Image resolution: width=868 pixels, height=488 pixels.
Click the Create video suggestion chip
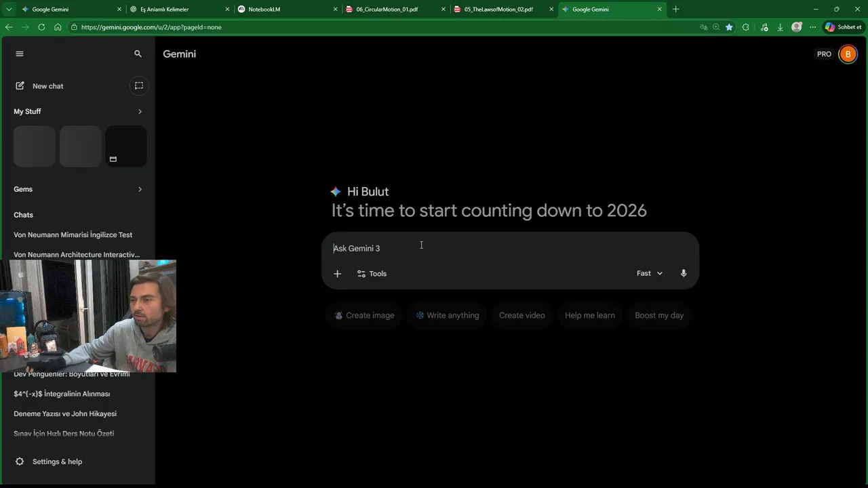click(x=522, y=315)
